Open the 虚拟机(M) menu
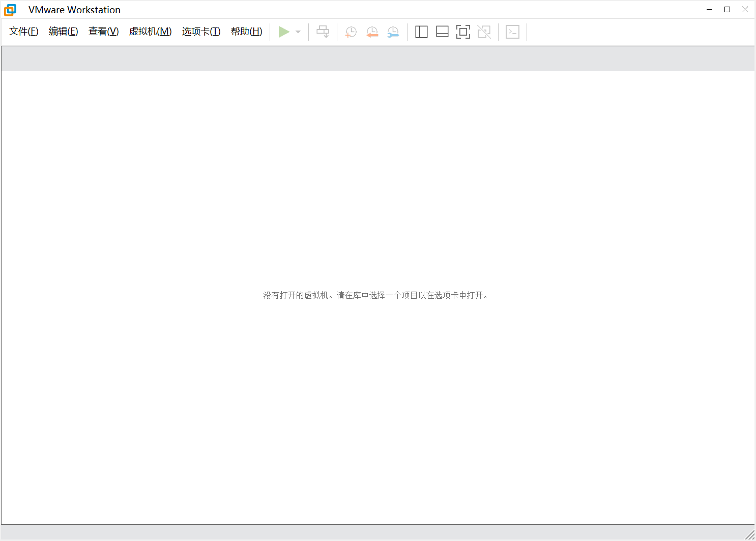 (x=151, y=32)
